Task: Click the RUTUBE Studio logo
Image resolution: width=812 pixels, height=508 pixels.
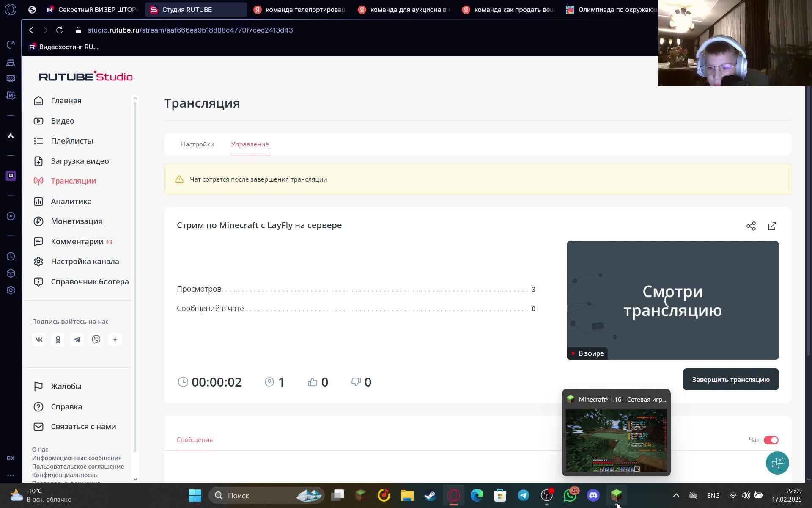Action: tap(86, 76)
